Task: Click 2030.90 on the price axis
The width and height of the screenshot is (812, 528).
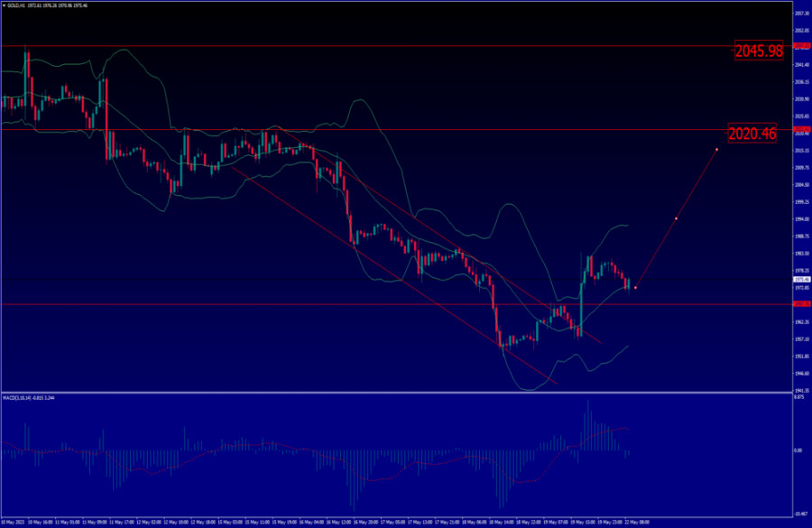Action: 802,99
